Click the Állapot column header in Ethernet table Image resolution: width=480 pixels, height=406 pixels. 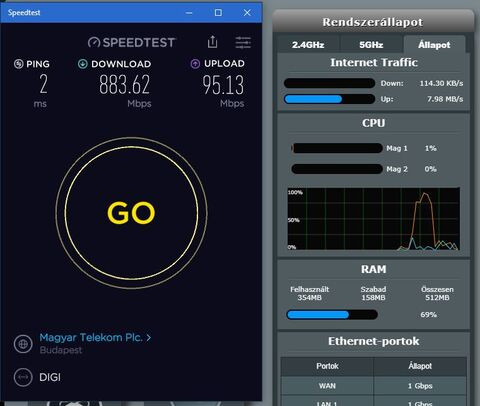(x=420, y=366)
